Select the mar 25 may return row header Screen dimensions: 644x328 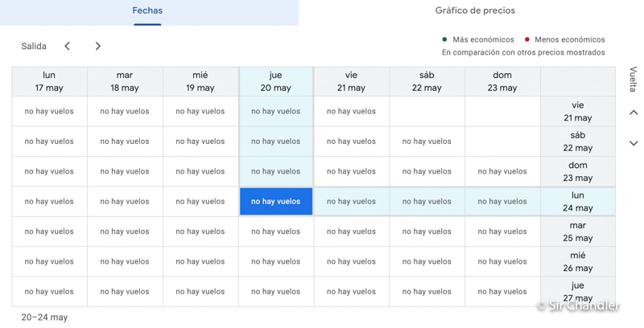(577, 232)
